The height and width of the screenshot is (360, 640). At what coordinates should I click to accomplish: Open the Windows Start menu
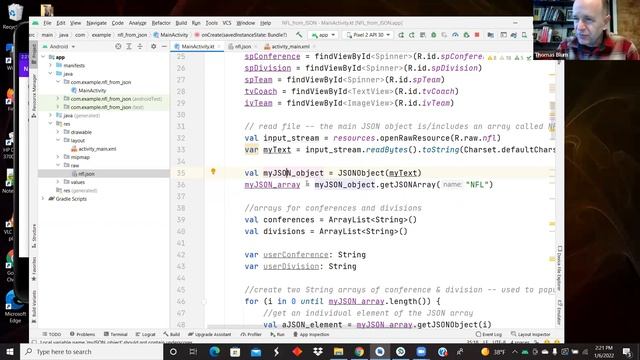pos(10,351)
